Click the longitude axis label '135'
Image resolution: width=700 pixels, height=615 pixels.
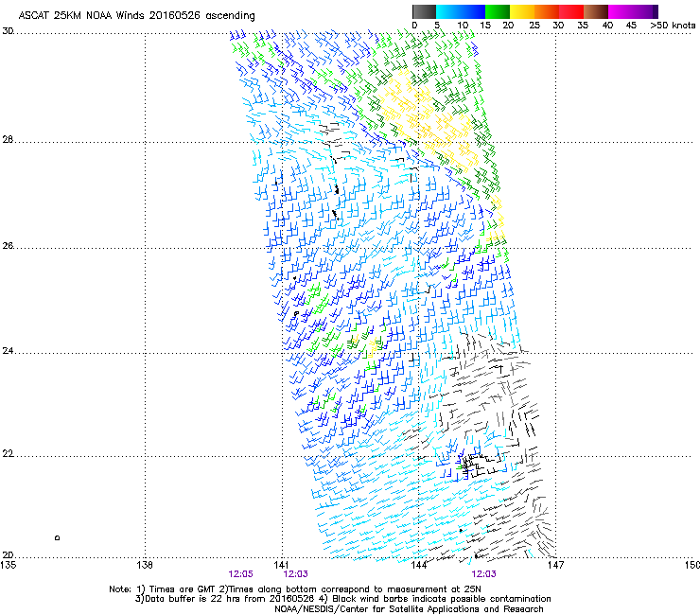click(9, 565)
